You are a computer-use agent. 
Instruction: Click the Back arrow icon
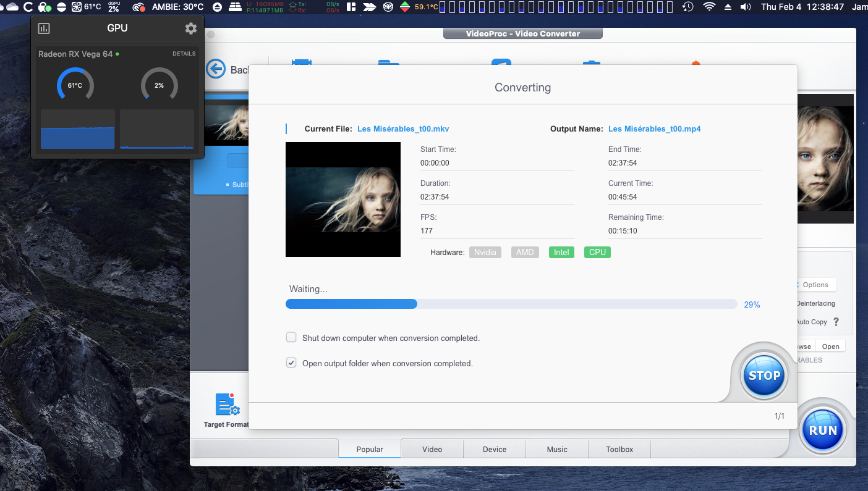point(216,69)
